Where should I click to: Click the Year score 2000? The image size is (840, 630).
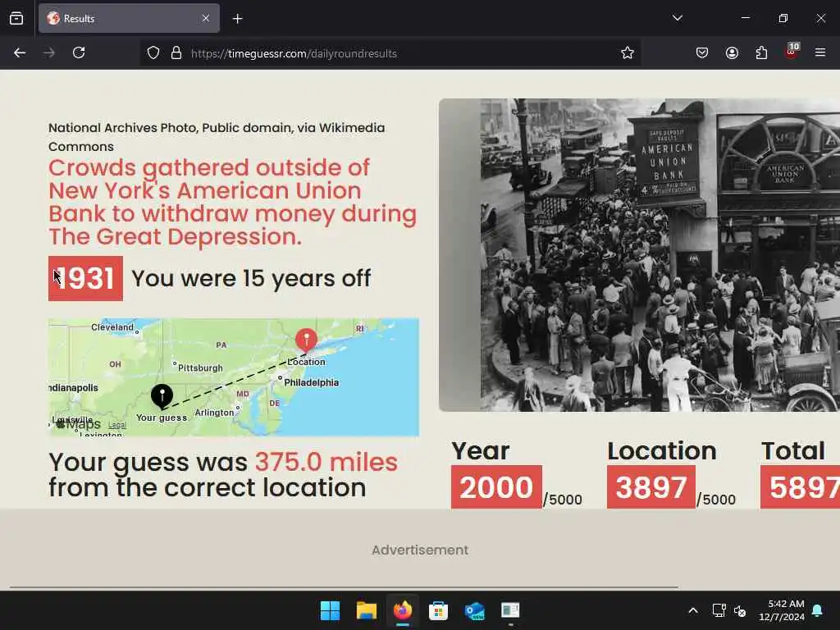click(x=496, y=487)
